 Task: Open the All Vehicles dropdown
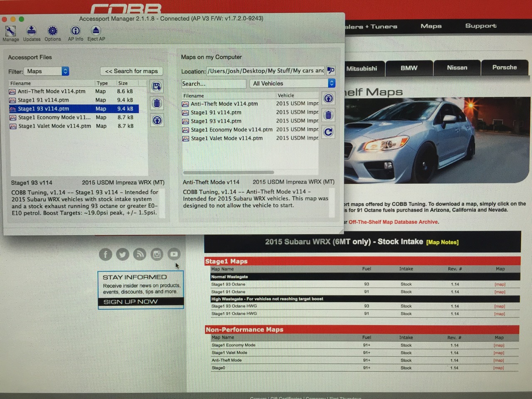click(x=293, y=84)
